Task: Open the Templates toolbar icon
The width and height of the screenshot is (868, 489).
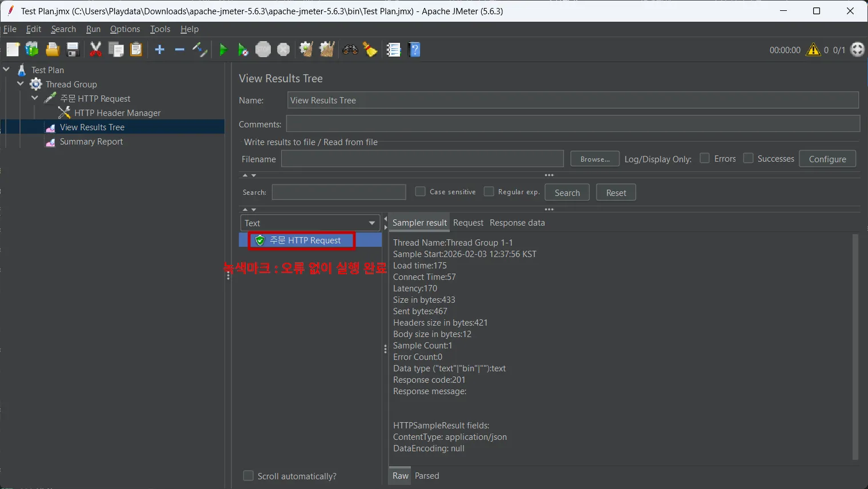Action: (x=32, y=50)
